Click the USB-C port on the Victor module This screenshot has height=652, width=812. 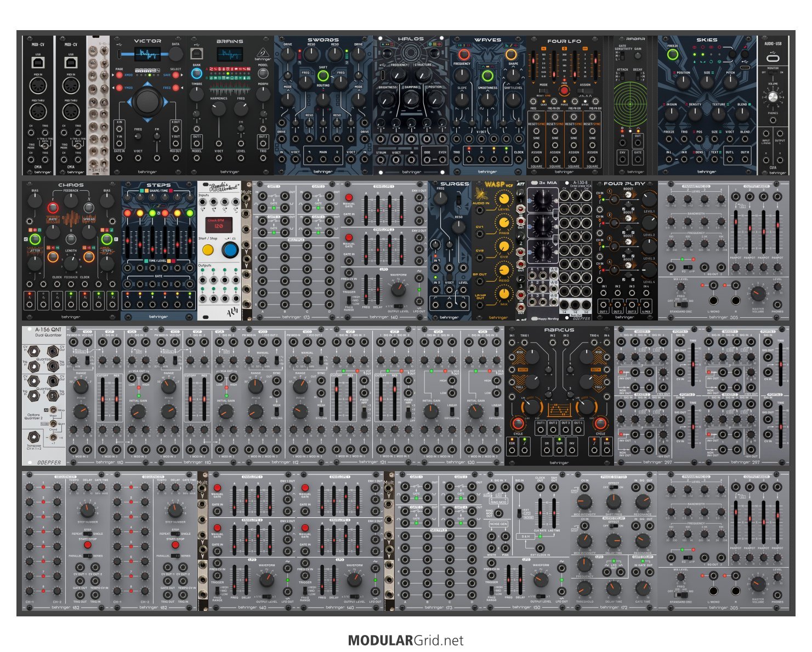[x=119, y=54]
